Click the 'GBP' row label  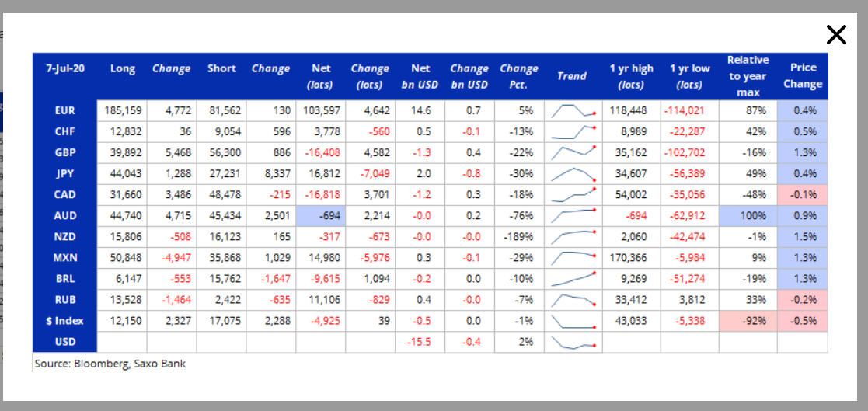point(65,153)
